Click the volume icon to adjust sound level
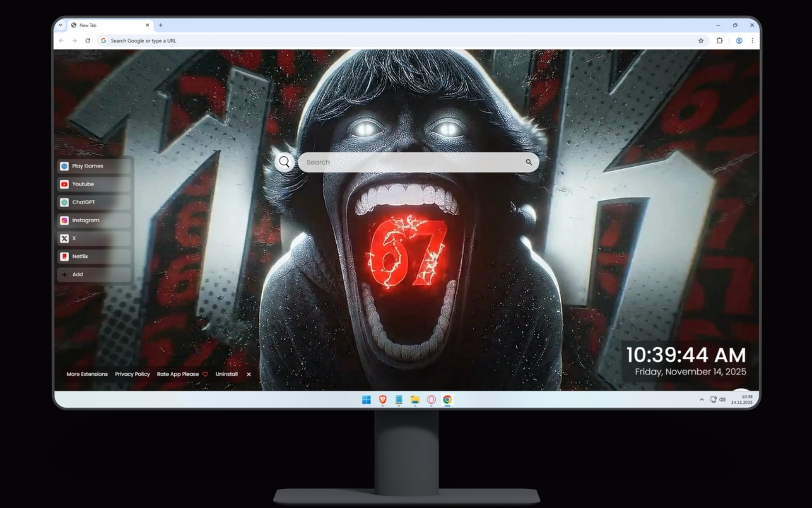The height and width of the screenshot is (508, 812). pyautogui.click(x=722, y=399)
